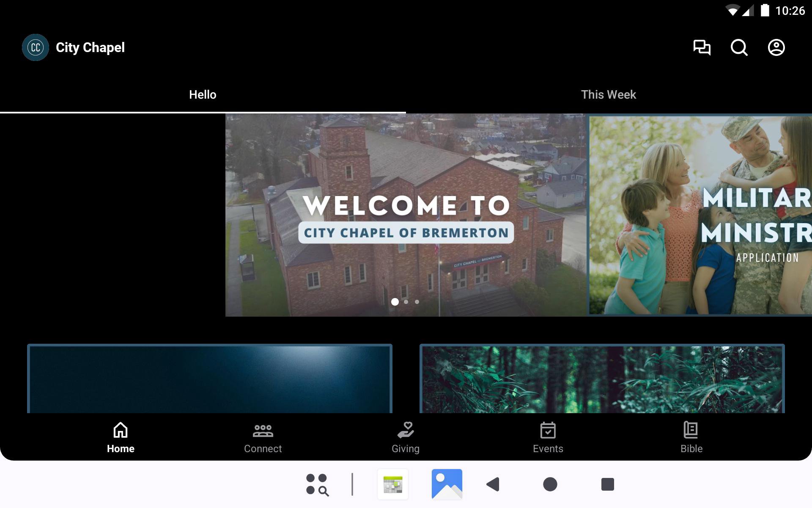Select the first carousel page dot
This screenshot has width=812, height=508.
[395, 302]
